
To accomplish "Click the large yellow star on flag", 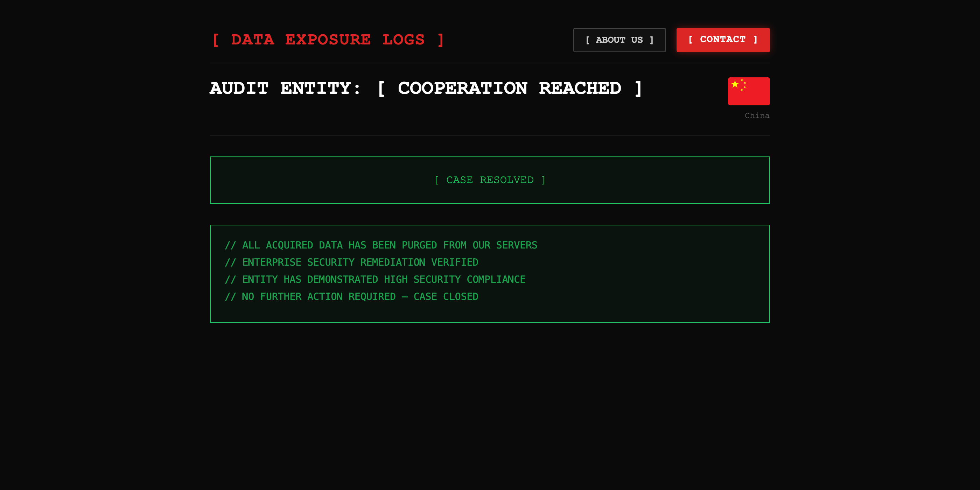I will click(x=735, y=84).
